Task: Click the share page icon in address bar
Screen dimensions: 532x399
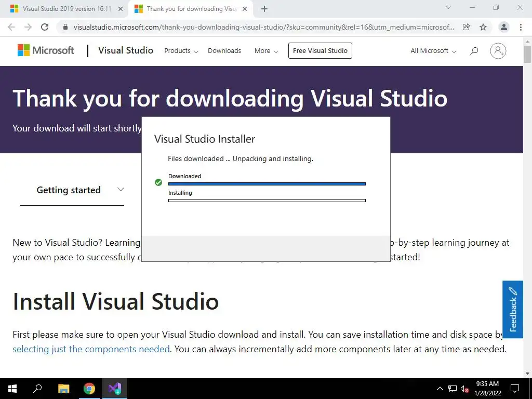Action: [x=467, y=27]
